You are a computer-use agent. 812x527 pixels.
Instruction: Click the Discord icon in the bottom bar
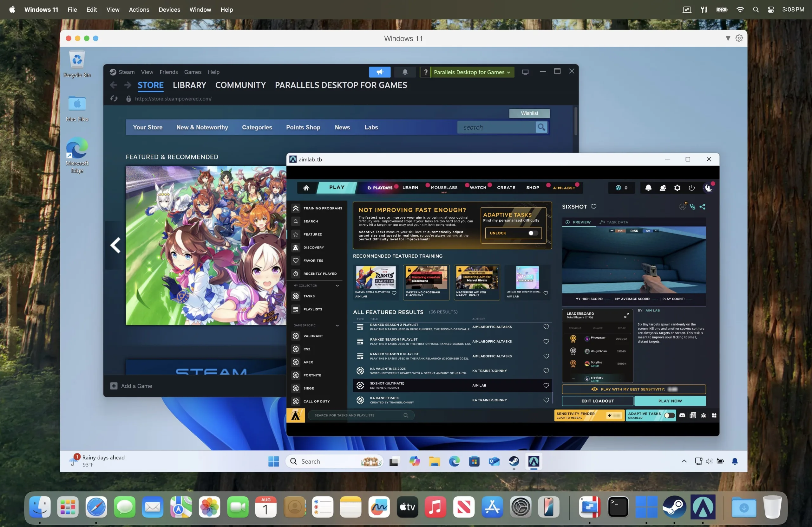682,415
